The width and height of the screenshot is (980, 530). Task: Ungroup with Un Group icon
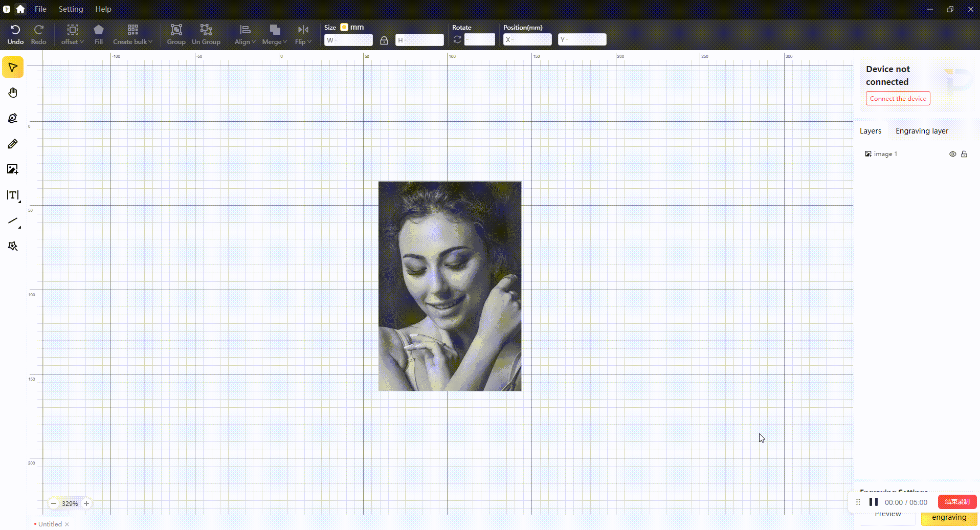pos(206,35)
